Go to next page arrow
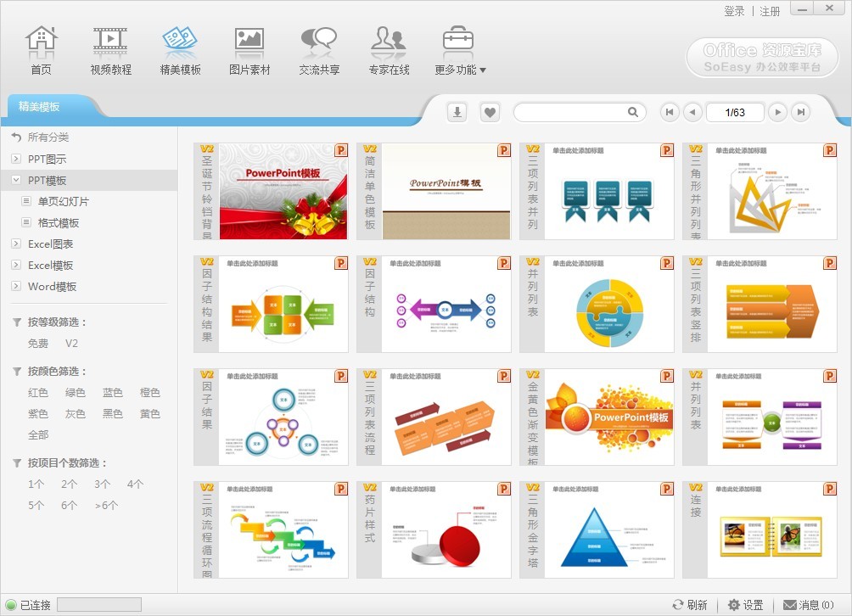 [x=778, y=113]
